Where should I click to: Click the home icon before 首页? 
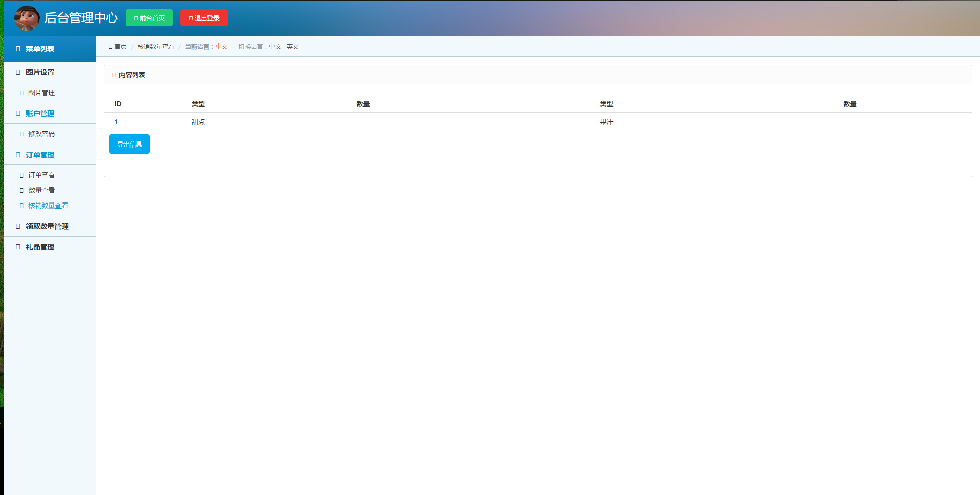110,47
